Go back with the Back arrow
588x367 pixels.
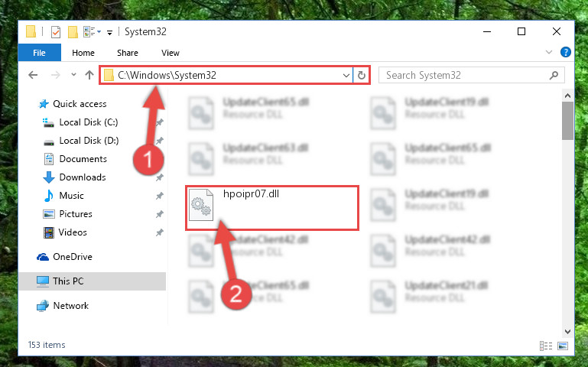(x=33, y=75)
